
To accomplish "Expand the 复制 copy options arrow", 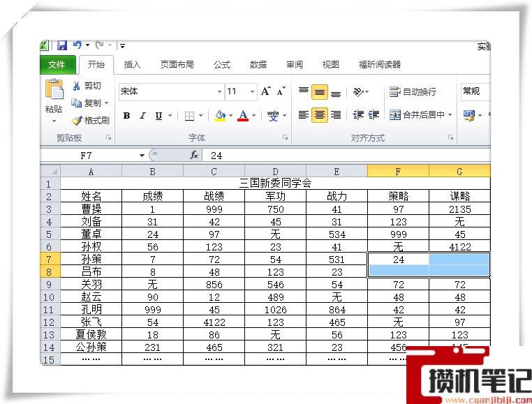I will pyautogui.click(x=107, y=103).
